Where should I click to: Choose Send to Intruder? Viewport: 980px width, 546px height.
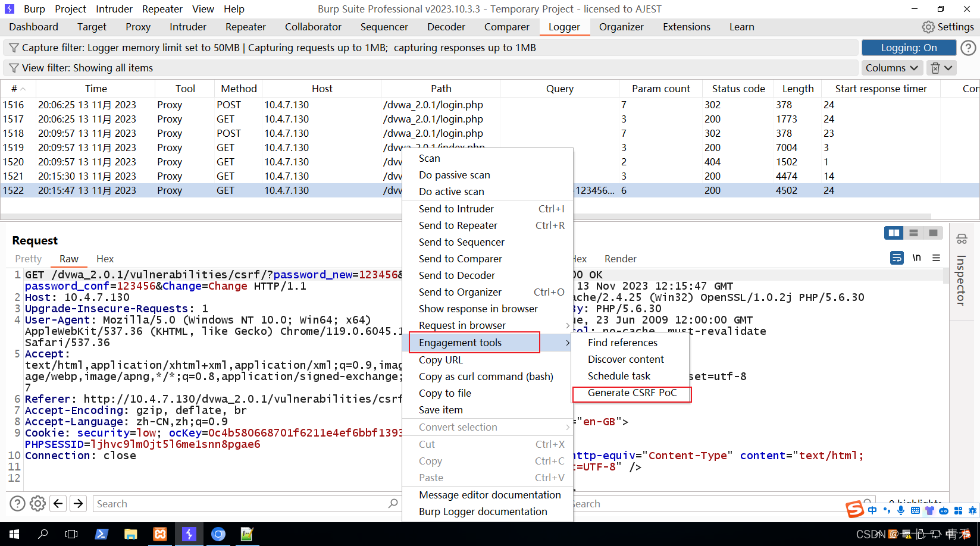[x=487, y=209]
